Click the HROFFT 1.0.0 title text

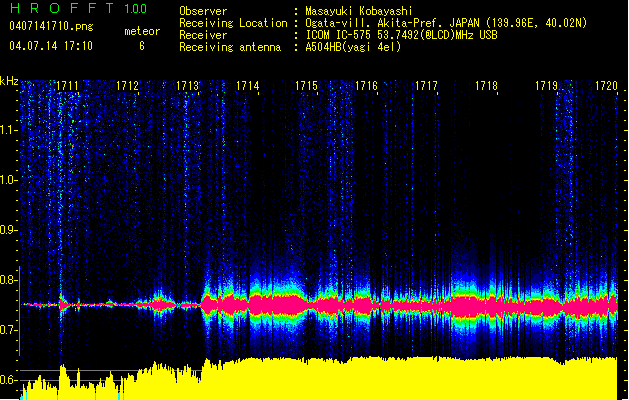(x=79, y=8)
